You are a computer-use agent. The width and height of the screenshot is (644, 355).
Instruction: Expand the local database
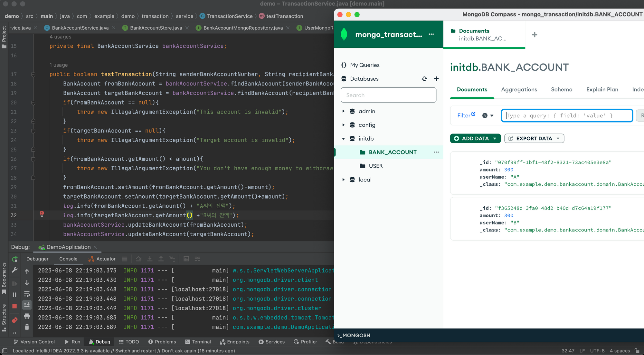coord(343,180)
